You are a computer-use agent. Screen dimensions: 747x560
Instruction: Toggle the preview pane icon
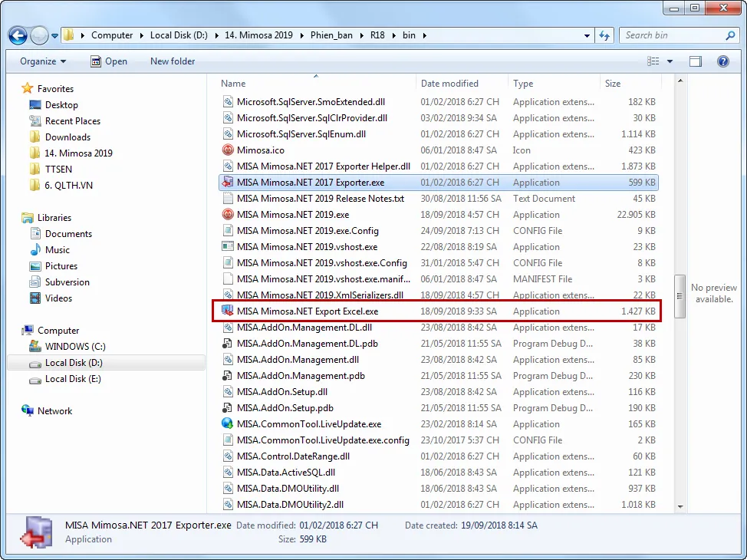[695, 61]
